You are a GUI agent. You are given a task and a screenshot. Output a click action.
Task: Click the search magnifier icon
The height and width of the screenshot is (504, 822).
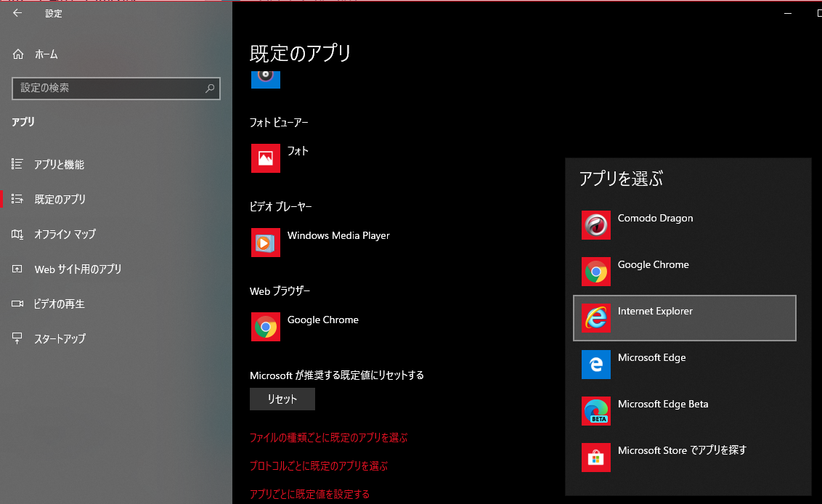tap(210, 88)
